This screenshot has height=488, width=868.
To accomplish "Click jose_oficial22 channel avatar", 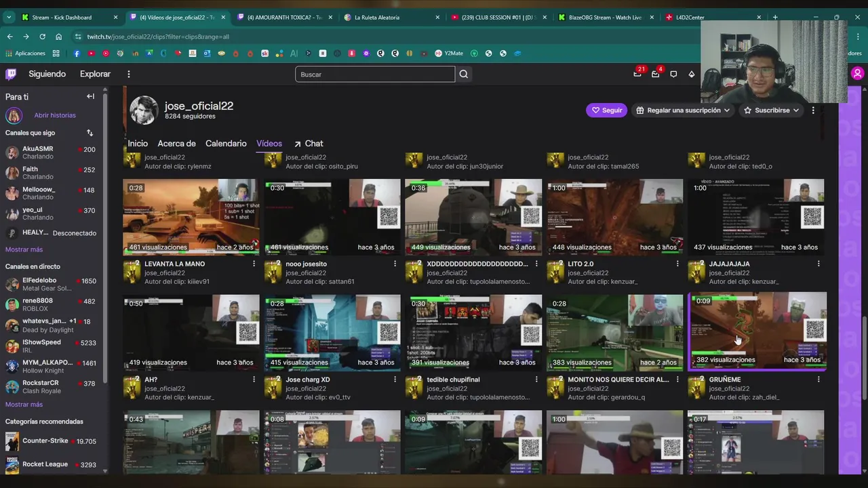I will [x=144, y=110].
